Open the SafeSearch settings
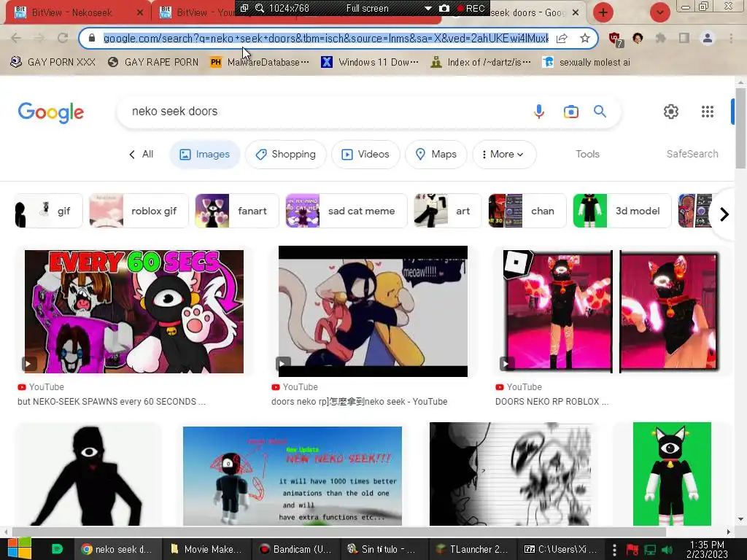 pyautogui.click(x=692, y=155)
